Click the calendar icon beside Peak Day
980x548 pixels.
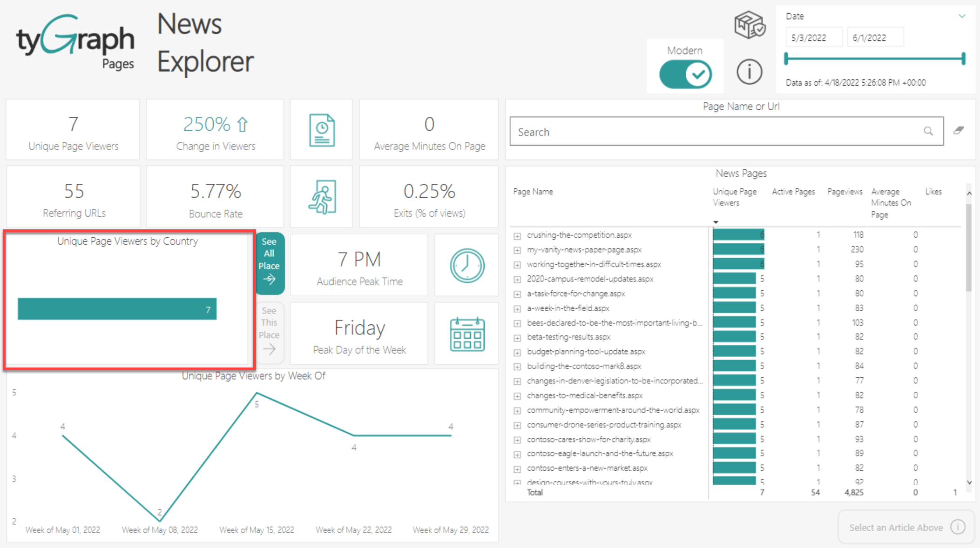[467, 334]
